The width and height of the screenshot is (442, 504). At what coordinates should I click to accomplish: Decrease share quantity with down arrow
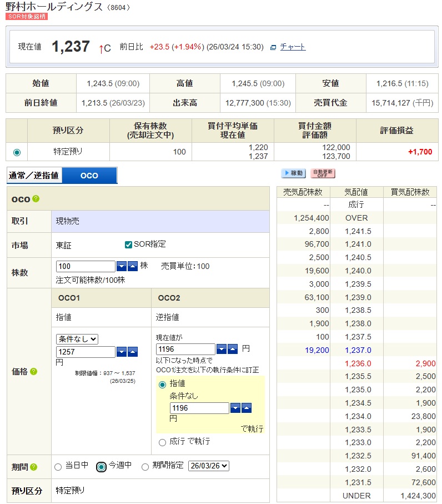(122, 266)
